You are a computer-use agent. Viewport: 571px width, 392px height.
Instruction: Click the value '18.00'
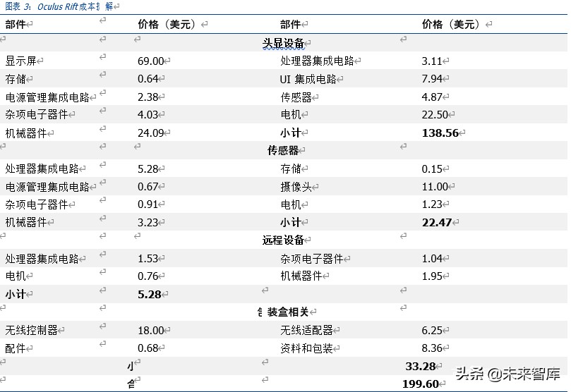tap(151, 330)
